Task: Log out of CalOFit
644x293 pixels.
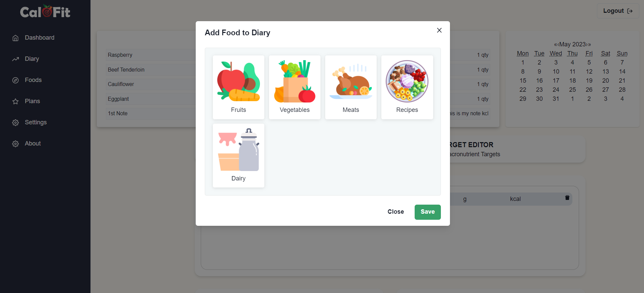Action: tap(617, 11)
